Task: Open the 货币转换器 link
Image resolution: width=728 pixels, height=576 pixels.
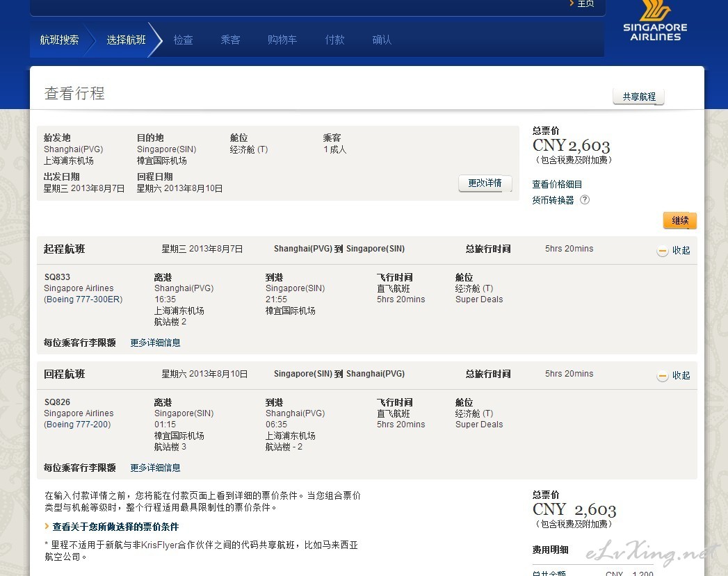Action: [553, 200]
